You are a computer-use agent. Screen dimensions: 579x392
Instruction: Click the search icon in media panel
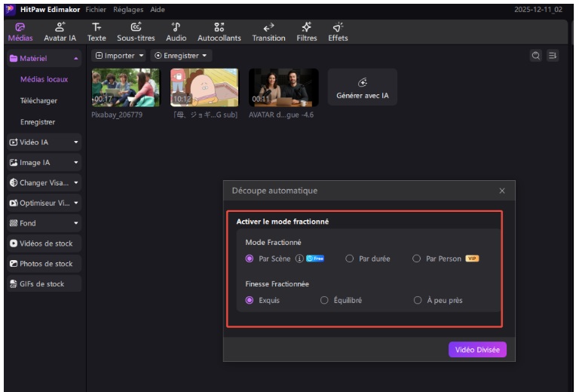pyautogui.click(x=536, y=56)
